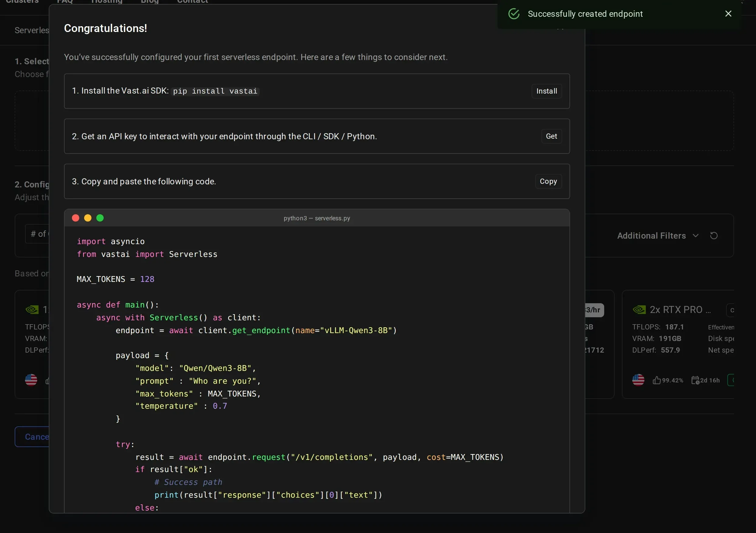Select the 2x RTX PRO card title
Viewport: 756px width, 533px height.
tap(680, 309)
